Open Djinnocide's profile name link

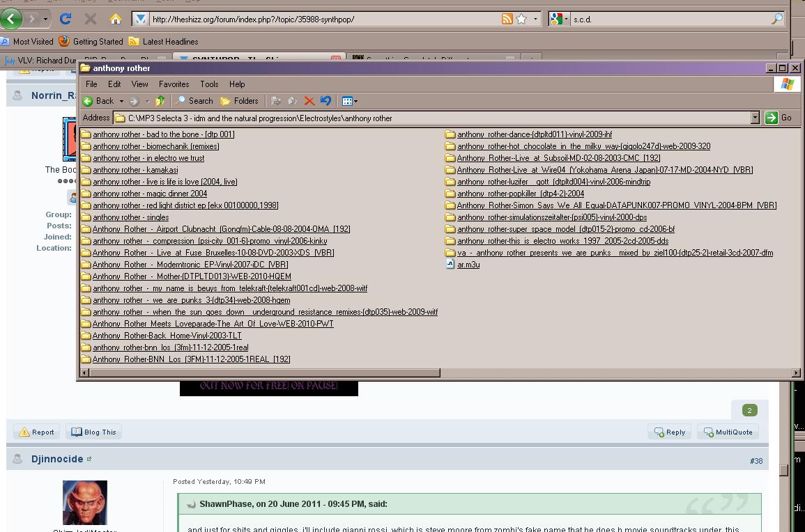(57, 459)
